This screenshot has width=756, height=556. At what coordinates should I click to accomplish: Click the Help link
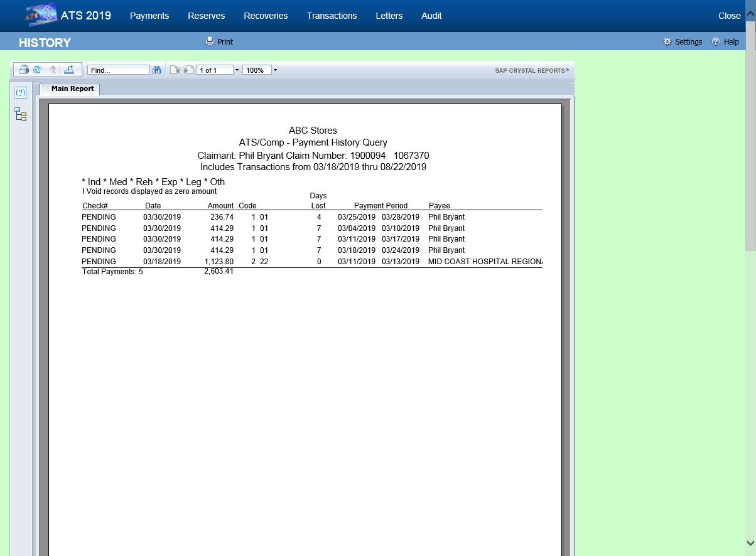click(725, 42)
